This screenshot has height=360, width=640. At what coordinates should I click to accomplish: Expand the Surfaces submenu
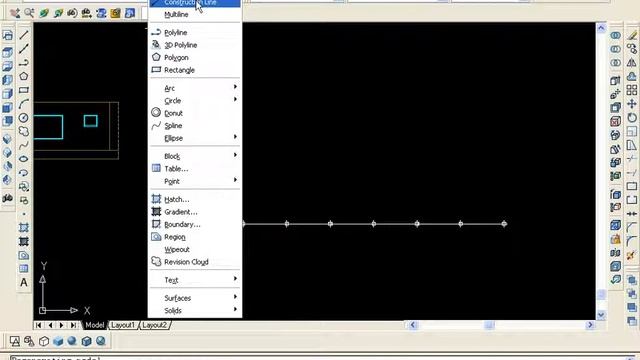195,298
